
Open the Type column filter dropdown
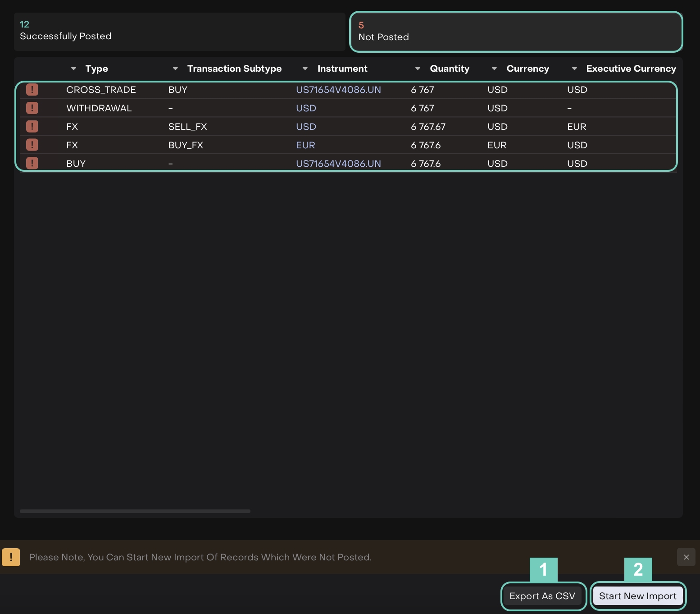point(73,69)
